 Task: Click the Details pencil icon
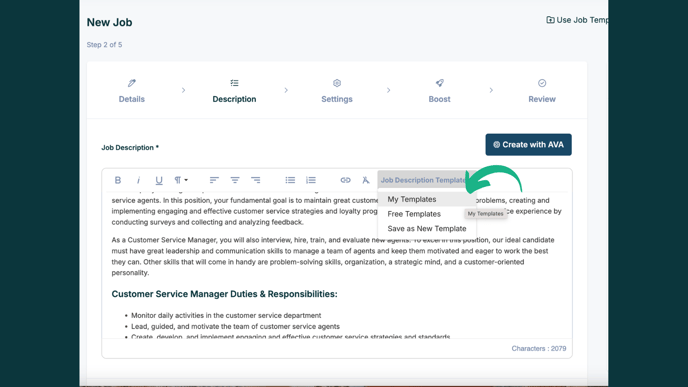tap(132, 83)
